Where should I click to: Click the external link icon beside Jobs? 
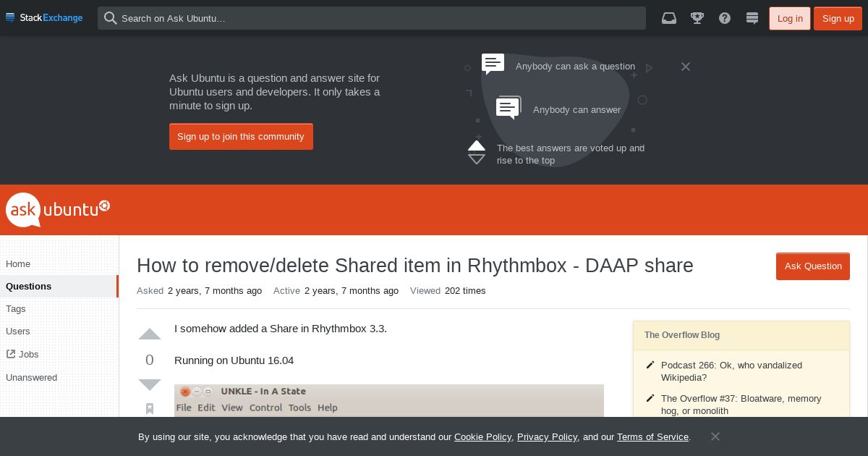[11, 354]
